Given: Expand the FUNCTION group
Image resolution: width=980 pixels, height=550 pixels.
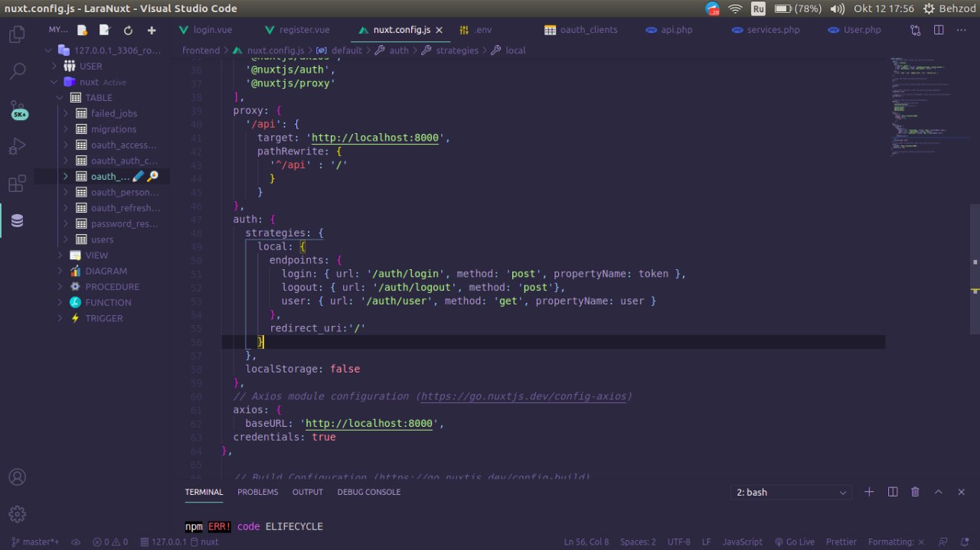Looking at the screenshot, I should pos(60,302).
